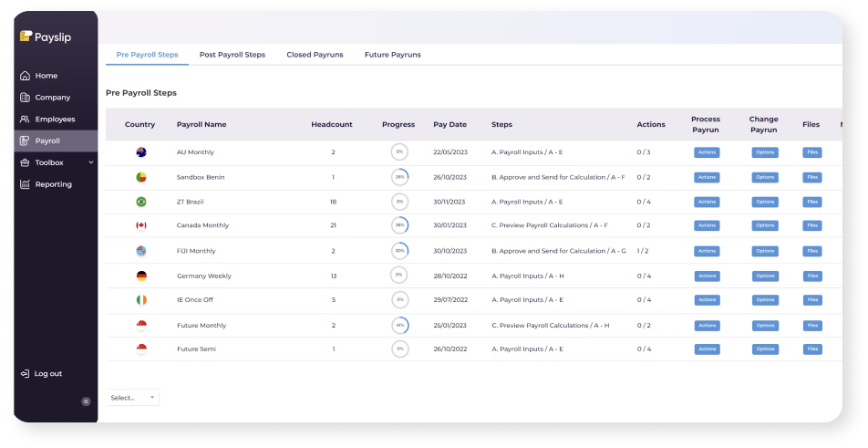Screen dimensions: 868x448
Task: Click the Pay Date column header
Action: tap(449, 125)
